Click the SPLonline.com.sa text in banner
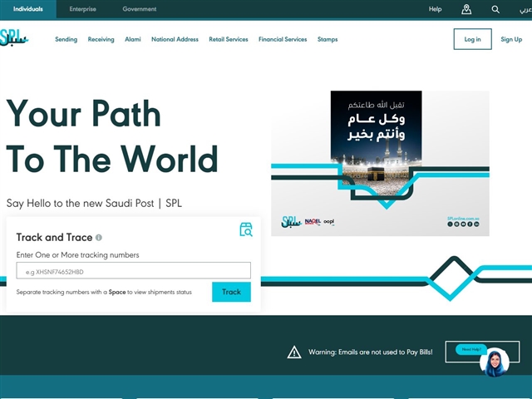 (x=463, y=219)
